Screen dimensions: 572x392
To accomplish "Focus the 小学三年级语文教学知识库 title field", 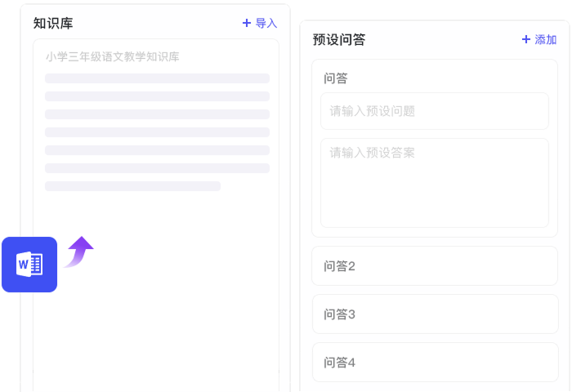I will pyautogui.click(x=113, y=57).
